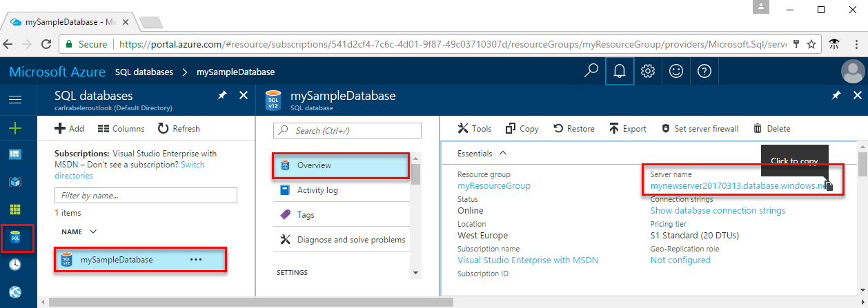This screenshot has height=308, width=868.
Task: Toggle the hamburger menu sidebar
Action: coord(15,99)
